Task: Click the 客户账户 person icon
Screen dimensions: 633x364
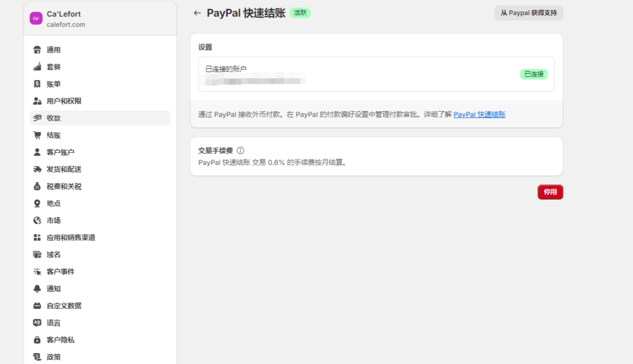Action: (37, 152)
